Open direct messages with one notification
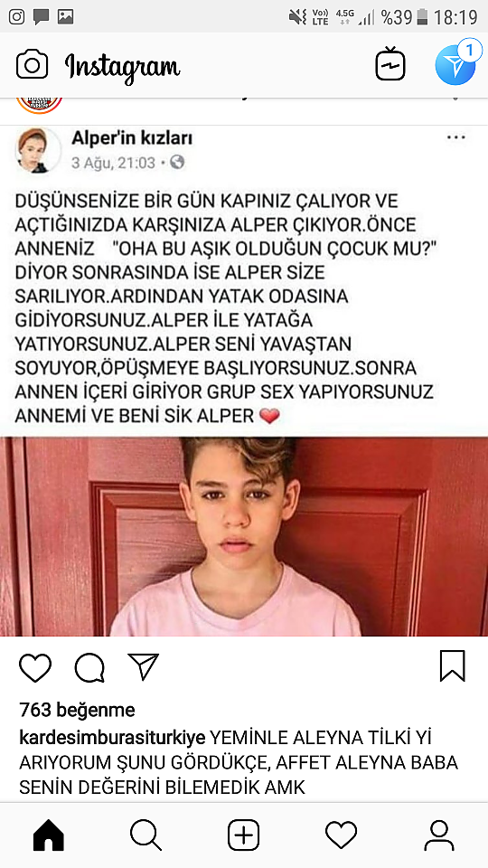This screenshot has width=488, height=868. [x=455, y=63]
